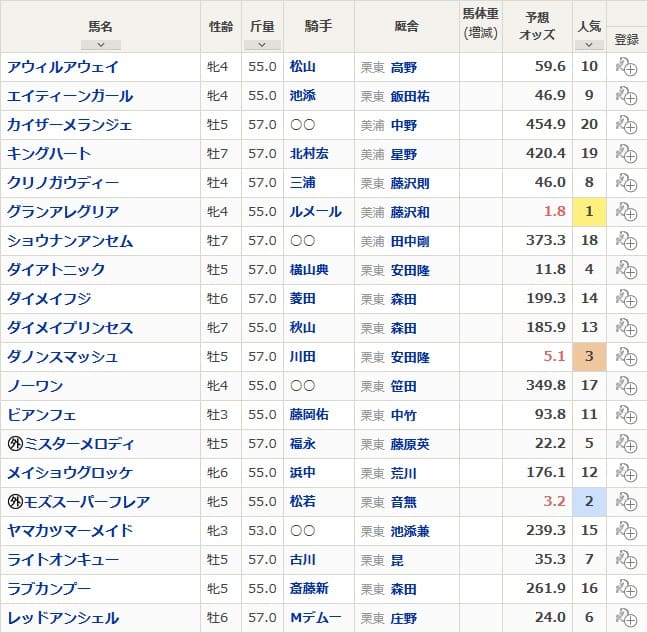Screen dimensions: 647x633
Task: Click register icon in レッドアンシェル row
Action: click(626, 618)
